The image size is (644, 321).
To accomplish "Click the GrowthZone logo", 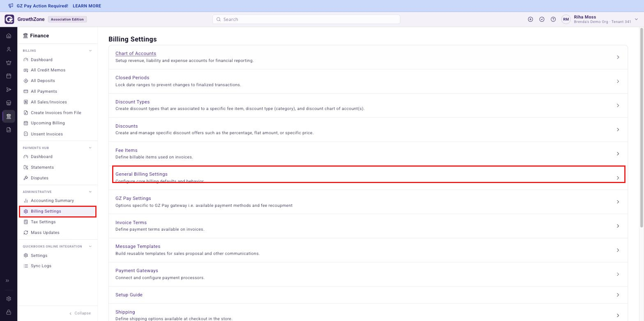I will [x=9, y=19].
